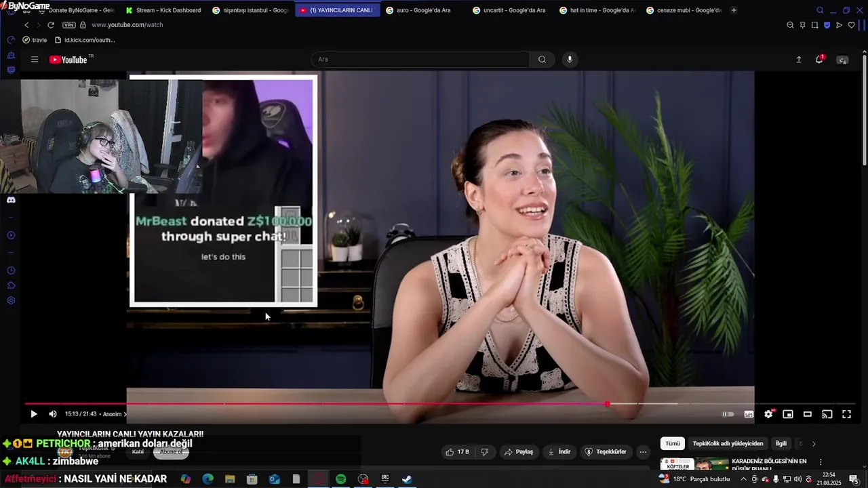The height and width of the screenshot is (488, 868).
Task: Open Windows notification center
Action: click(854, 479)
